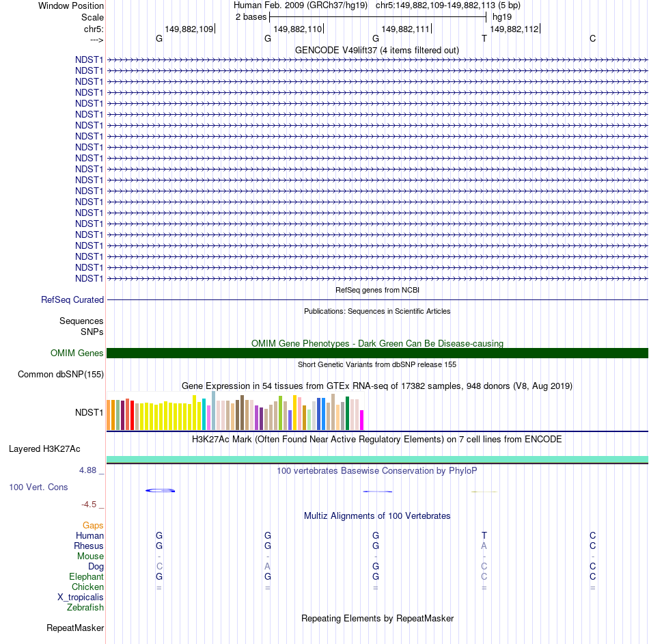Click the magenta last bar in the GTEx chart
Image resolution: width=649 pixels, height=644 pixels.
[x=362, y=420]
